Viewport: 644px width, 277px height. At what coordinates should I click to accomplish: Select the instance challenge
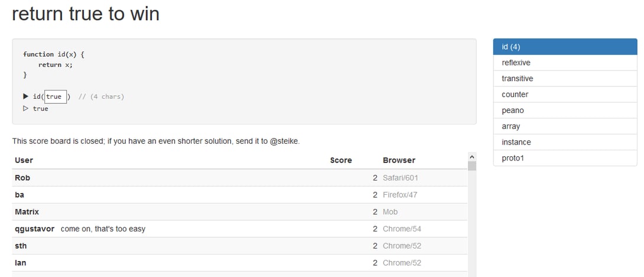[565, 142]
